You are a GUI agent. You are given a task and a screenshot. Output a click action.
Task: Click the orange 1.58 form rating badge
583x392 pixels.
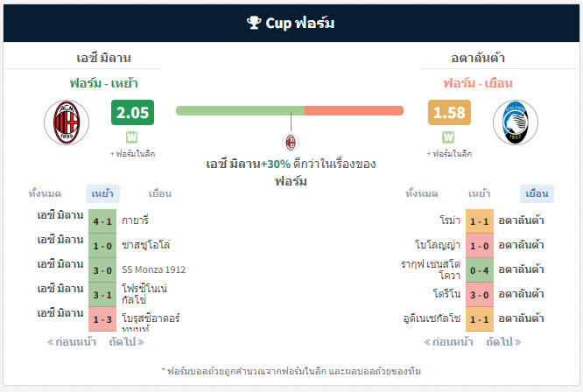[x=449, y=112]
